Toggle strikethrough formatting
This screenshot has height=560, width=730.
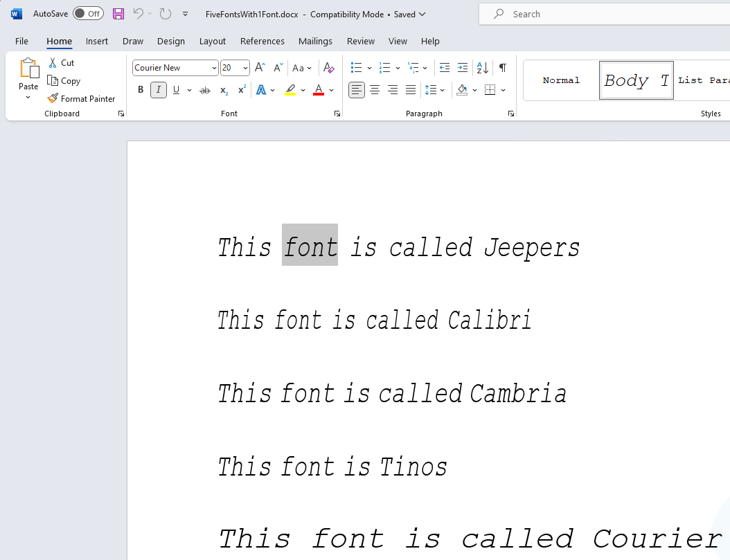pyautogui.click(x=204, y=89)
